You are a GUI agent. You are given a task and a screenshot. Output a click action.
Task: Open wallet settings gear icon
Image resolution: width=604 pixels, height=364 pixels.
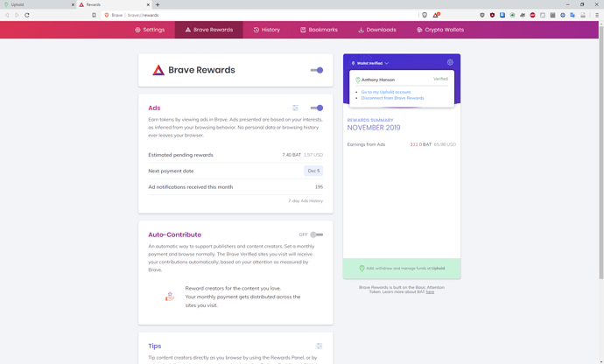(450, 62)
